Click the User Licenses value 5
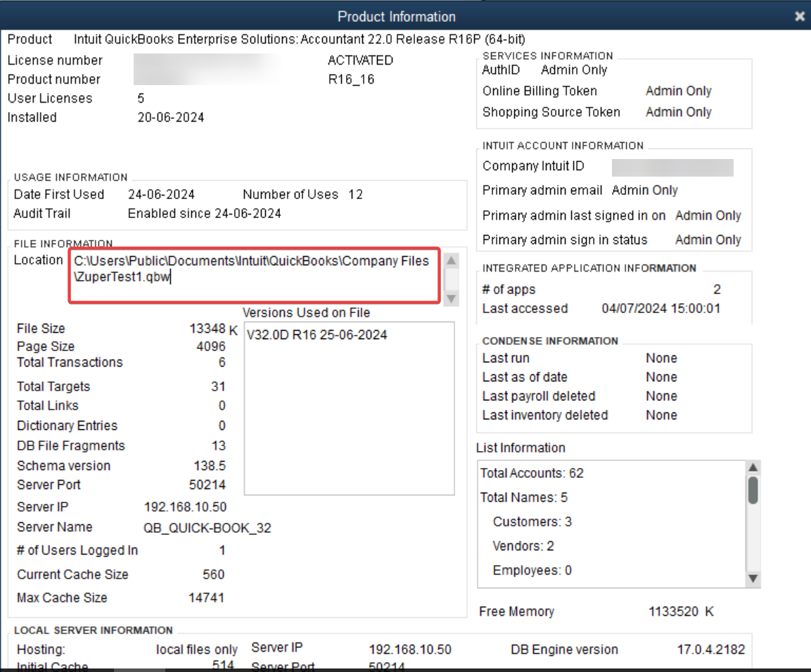Viewport: 811px width, 672px height. point(141,99)
